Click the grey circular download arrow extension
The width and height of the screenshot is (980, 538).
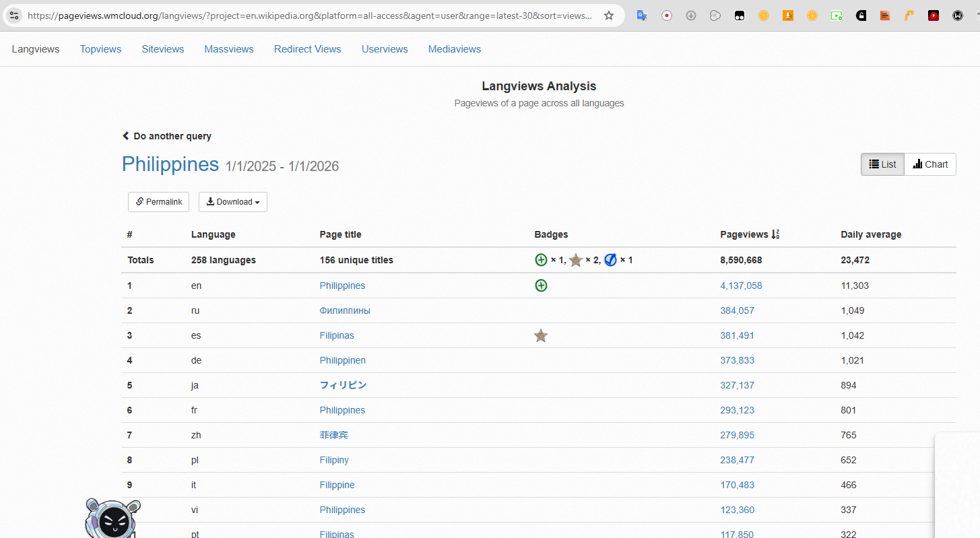coord(691,15)
